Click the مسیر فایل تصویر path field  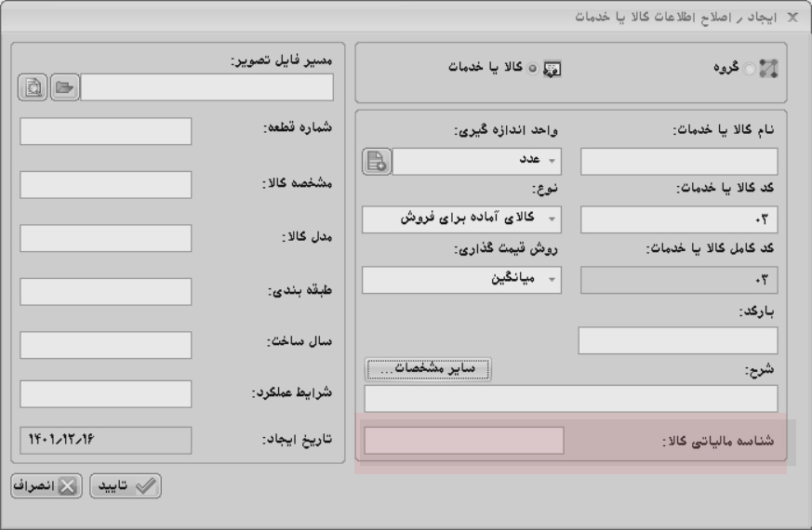pos(206,87)
